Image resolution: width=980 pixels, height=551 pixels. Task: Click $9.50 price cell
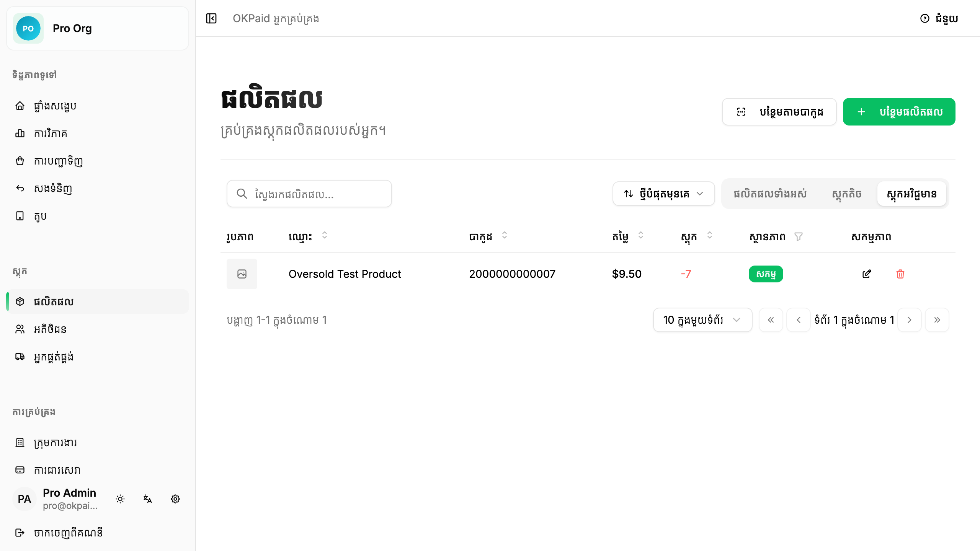point(627,274)
